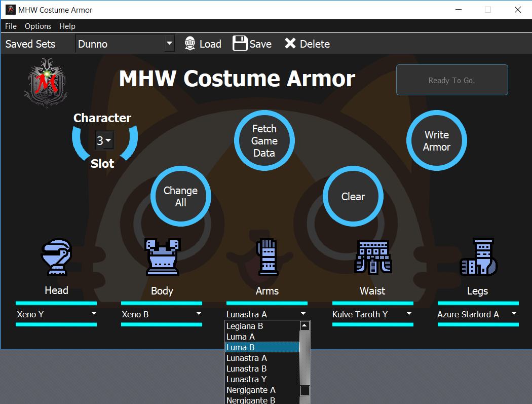This screenshot has width=532, height=404.
Task: Click the Delete X icon
Action: [290, 43]
